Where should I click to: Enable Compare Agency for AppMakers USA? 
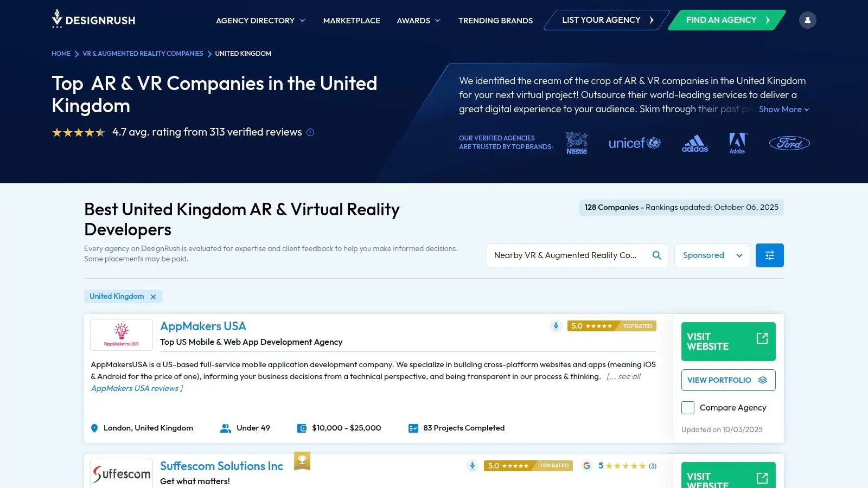(687, 407)
